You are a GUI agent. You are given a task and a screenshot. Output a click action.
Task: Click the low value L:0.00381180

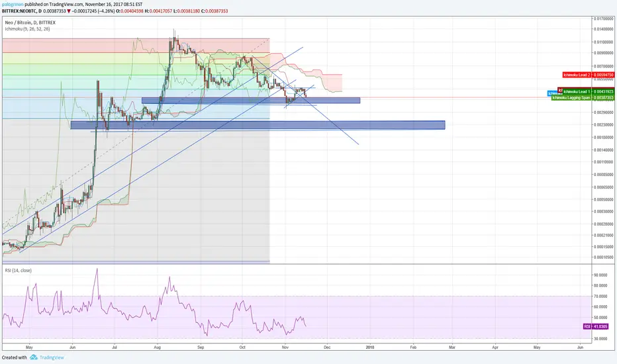coord(187,11)
